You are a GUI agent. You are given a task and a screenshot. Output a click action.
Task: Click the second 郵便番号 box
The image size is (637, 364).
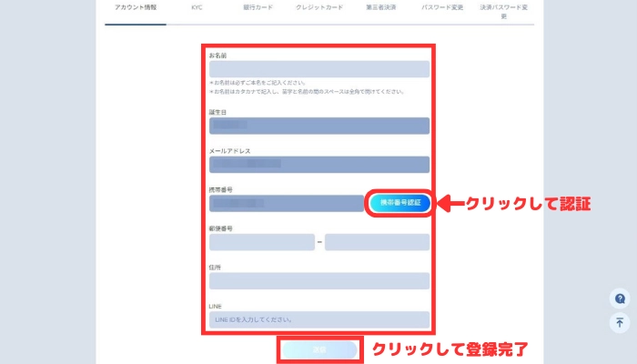coord(377,242)
